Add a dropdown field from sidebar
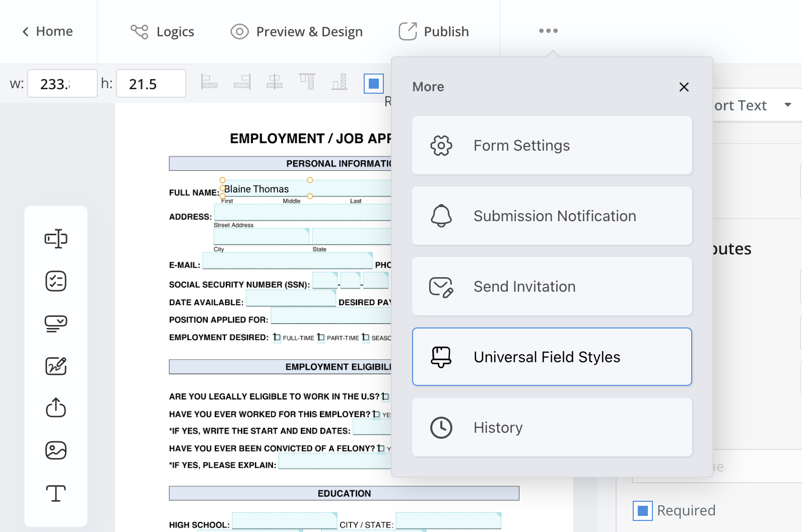 tap(56, 323)
